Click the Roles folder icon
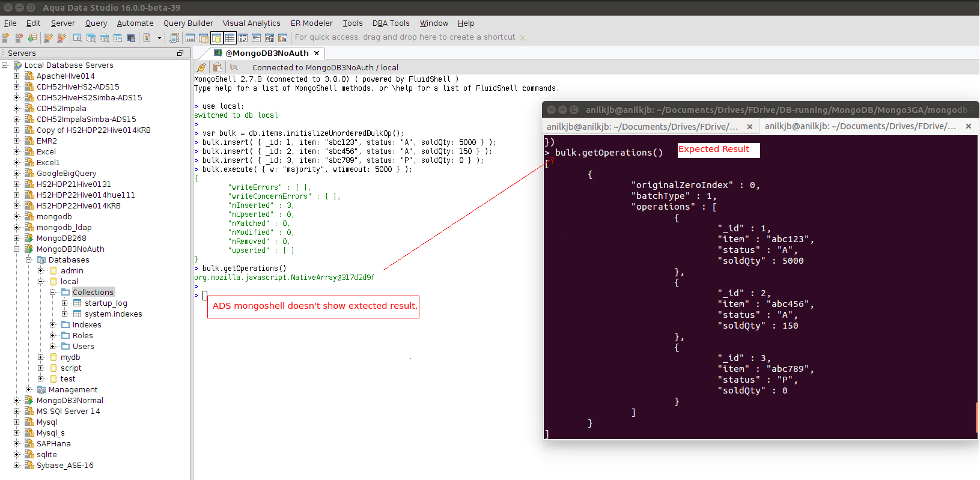The image size is (980, 480). [x=65, y=336]
